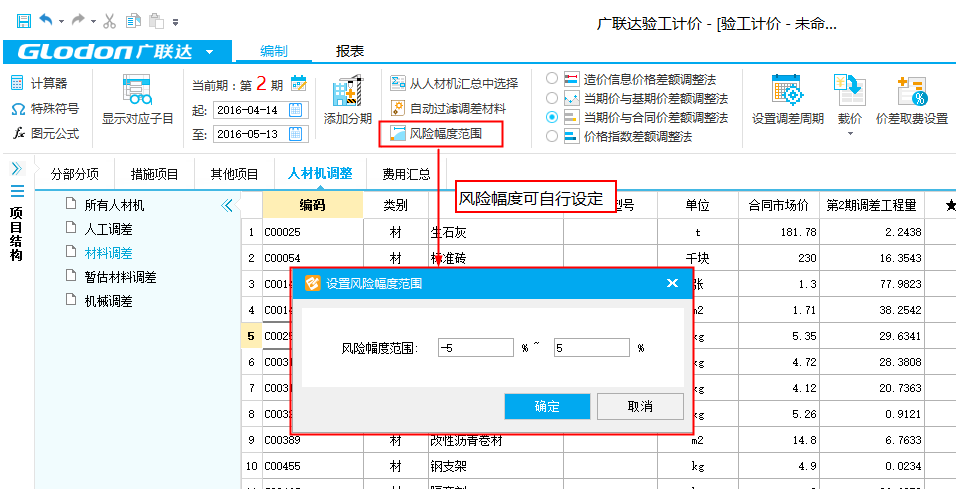This screenshot has width=965, height=490.
Task: Click the 添加分期 icon
Action: pos(347,92)
